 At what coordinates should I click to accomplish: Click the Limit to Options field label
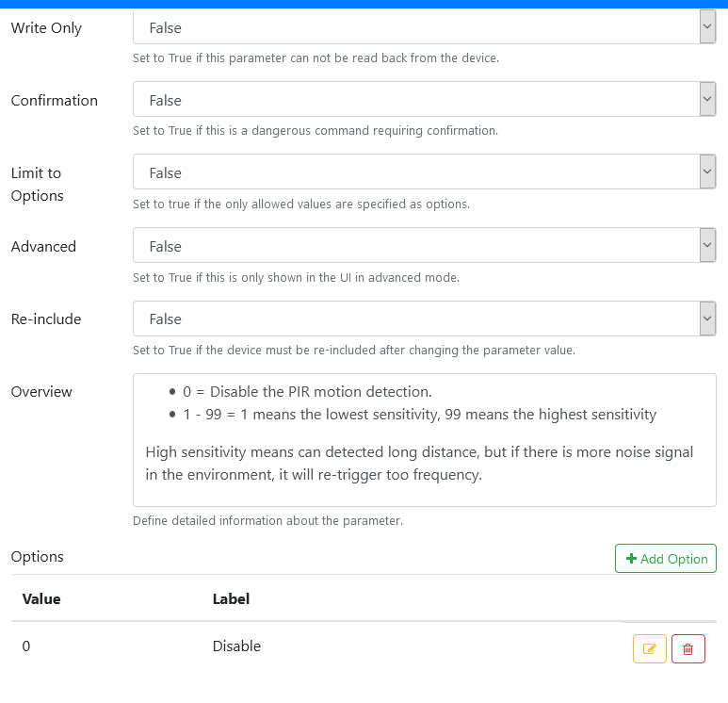(x=37, y=184)
